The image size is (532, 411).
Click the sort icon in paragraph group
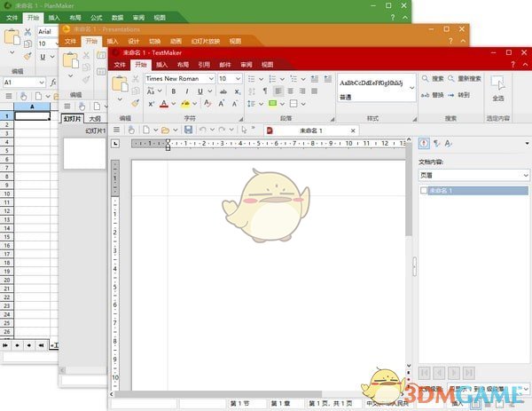pyautogui.click(x=252, y=91)
